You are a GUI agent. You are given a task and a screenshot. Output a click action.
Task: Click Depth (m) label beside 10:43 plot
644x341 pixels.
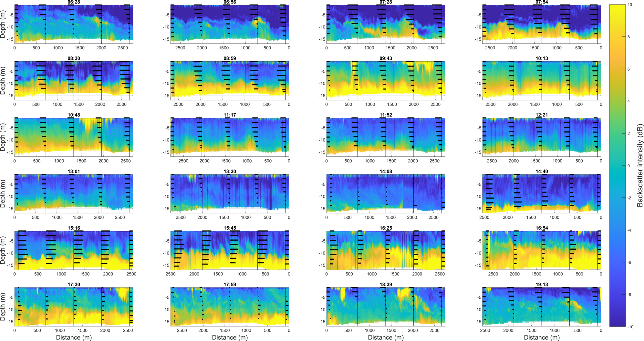[x=3, y=137]
